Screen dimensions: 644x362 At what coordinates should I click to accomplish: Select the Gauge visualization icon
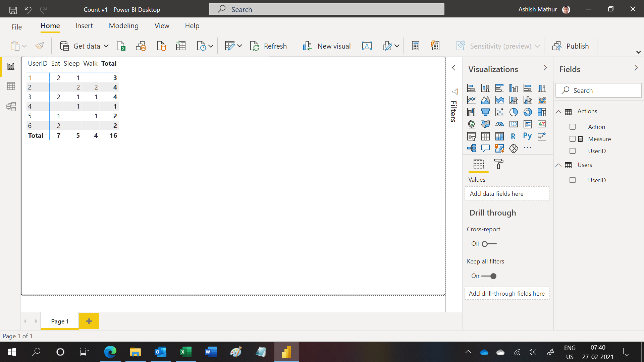click(499, 124)
